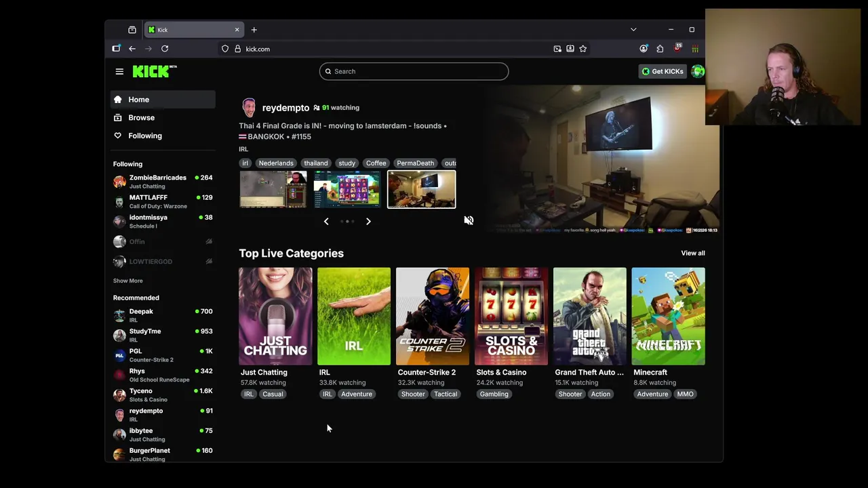Viewport: 868px width, 488px height.
Task: Open browser account profile icon
Action: coord(644,49)
